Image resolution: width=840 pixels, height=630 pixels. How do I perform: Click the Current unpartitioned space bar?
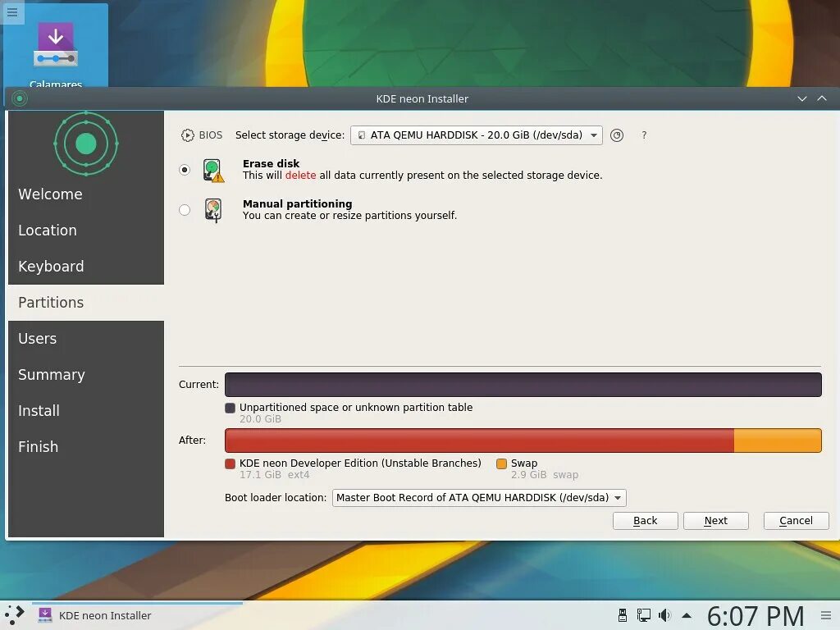[523, 385]
